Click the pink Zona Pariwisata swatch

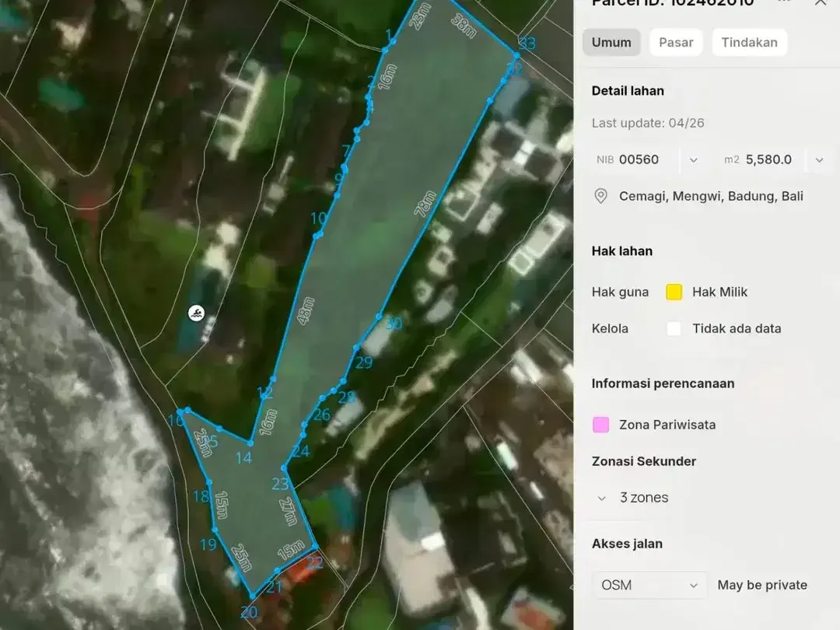tap(600, 425)
